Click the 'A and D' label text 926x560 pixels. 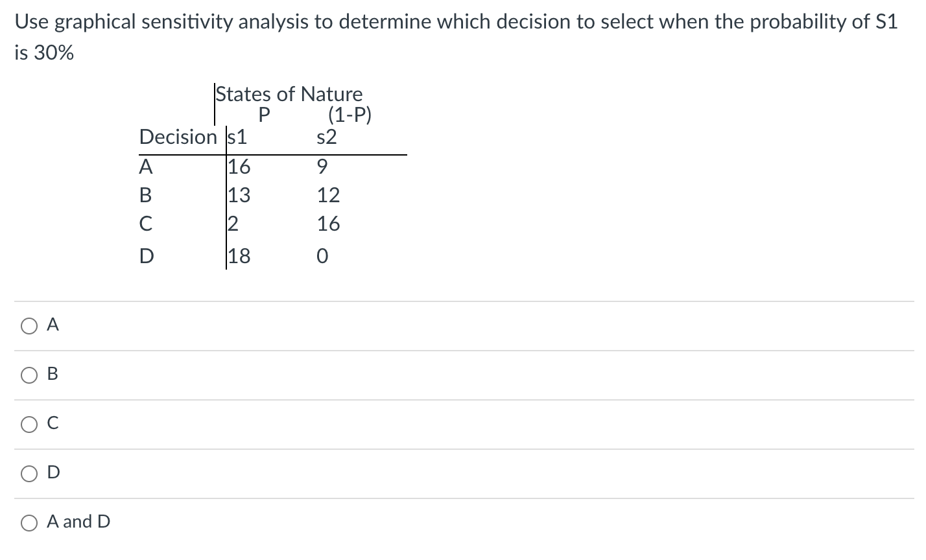77,521
